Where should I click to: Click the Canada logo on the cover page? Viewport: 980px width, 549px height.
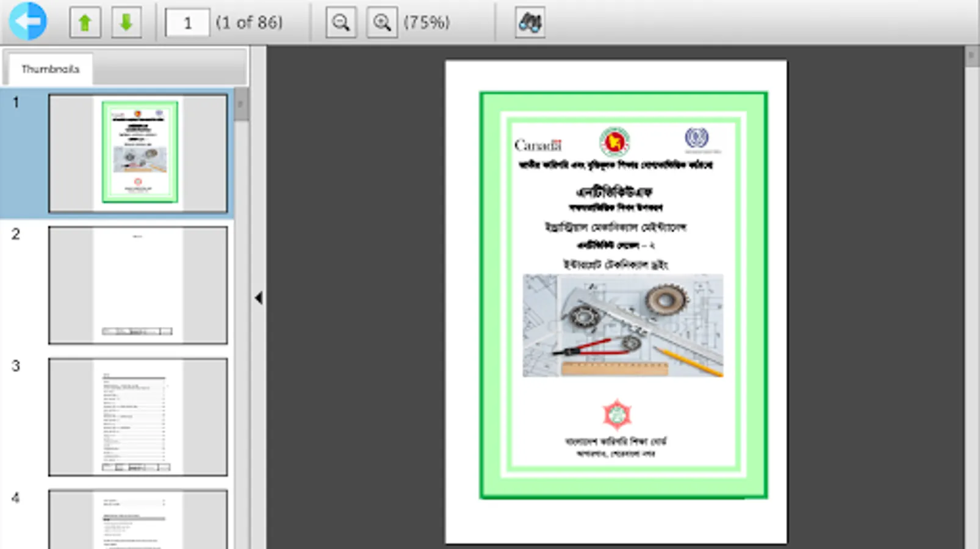[x=538, y=145]
